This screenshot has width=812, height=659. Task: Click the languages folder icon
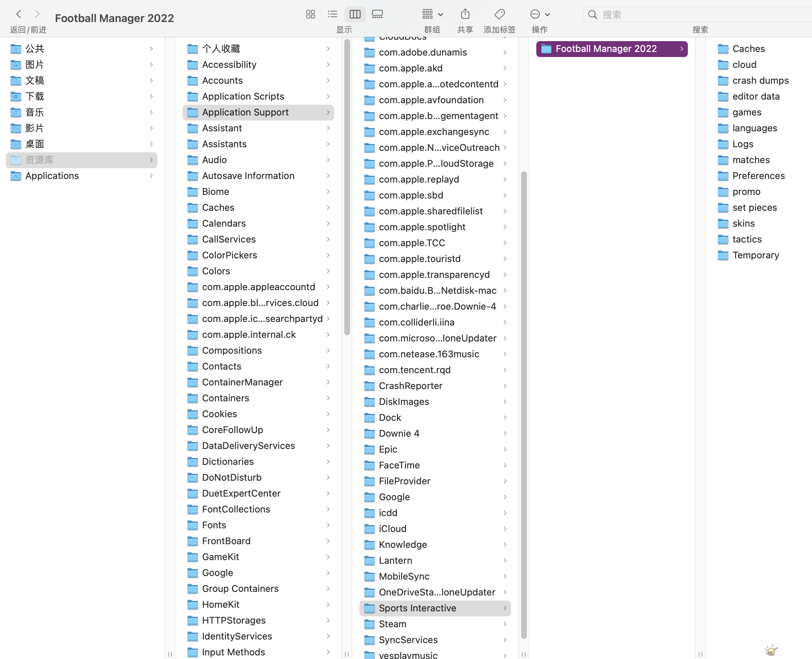[x=723, y=129]
